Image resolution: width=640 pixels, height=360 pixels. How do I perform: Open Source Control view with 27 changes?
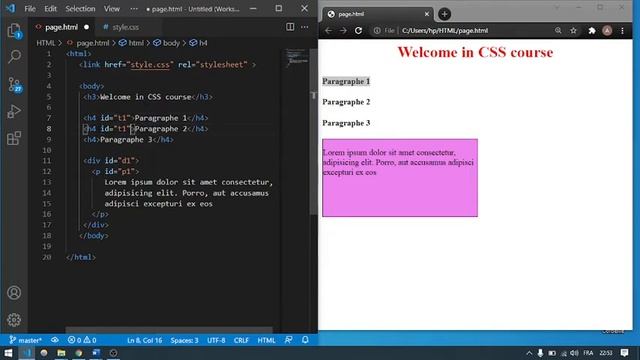pos(14,84)
